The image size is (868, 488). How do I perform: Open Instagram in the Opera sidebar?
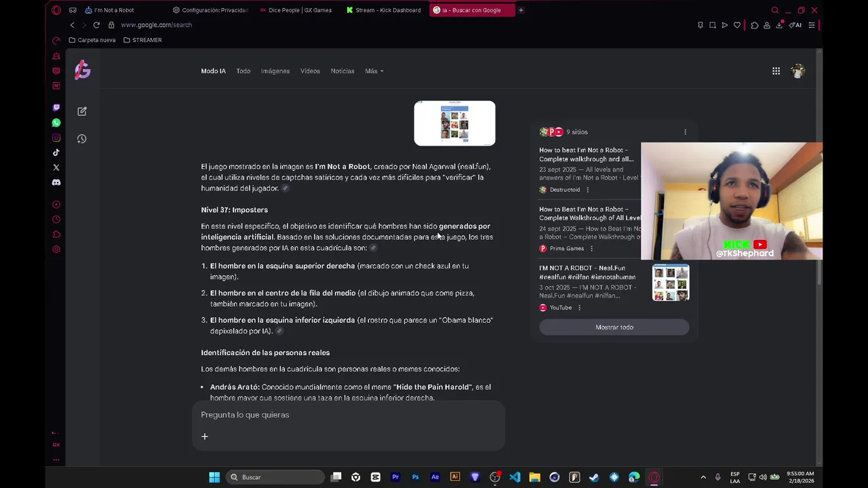point(56,138)
